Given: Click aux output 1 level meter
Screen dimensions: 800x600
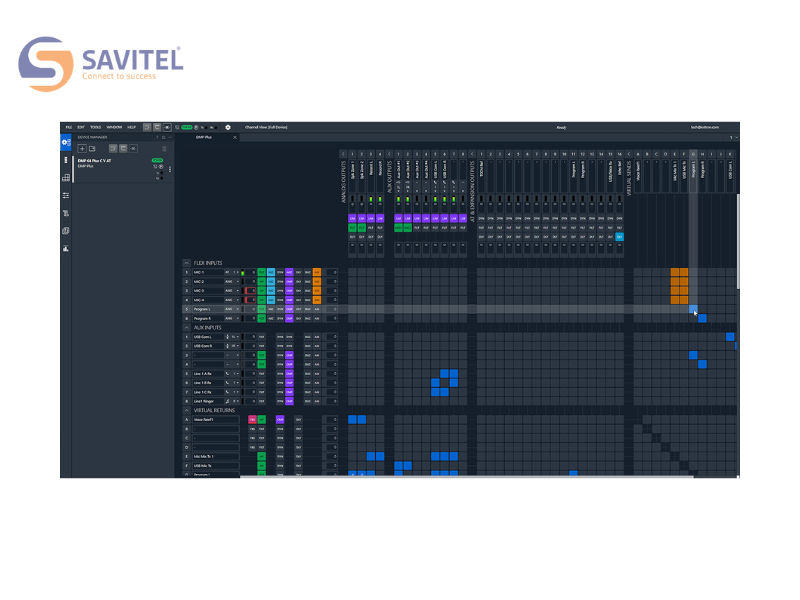Looking at the screenshot, I should click(398, 199).
